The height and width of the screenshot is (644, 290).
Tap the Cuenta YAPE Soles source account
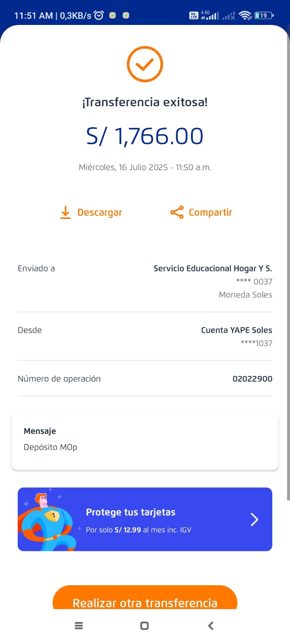(x=236, y=330)
